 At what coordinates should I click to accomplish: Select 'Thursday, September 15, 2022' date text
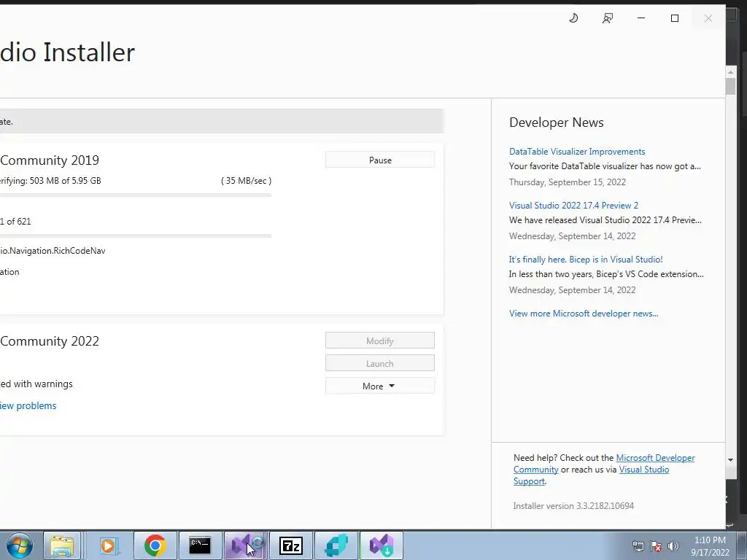[x=568, y=182]
